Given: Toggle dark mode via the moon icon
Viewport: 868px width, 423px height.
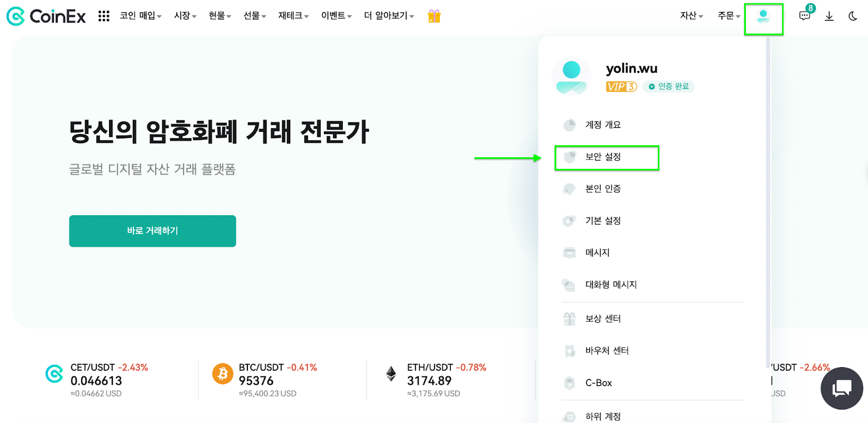Looking at the screenshot, I should point(852,16).
